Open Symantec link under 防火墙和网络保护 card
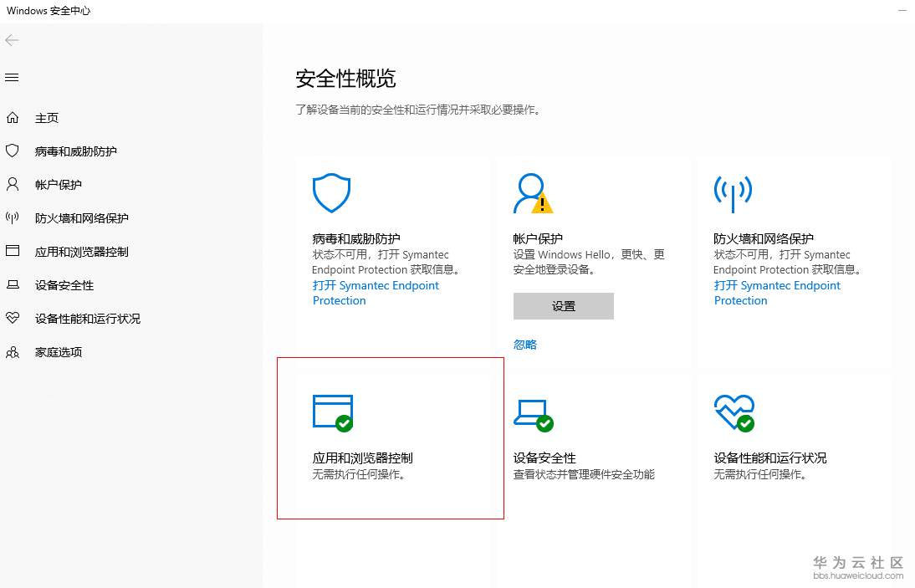The width and height of the screenshot is (915, 588). tap(777, 293)
